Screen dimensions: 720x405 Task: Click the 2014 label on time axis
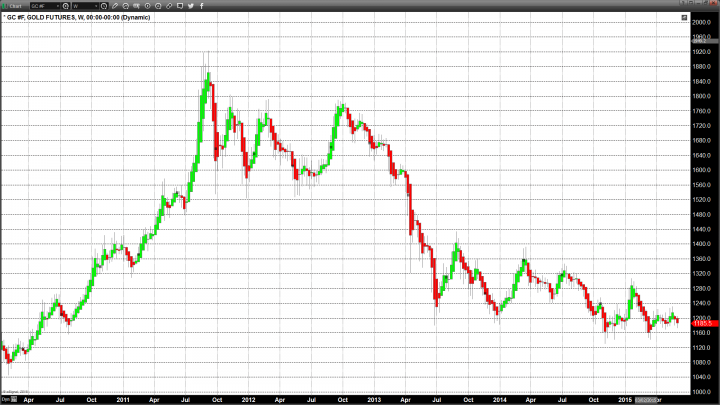500,400
